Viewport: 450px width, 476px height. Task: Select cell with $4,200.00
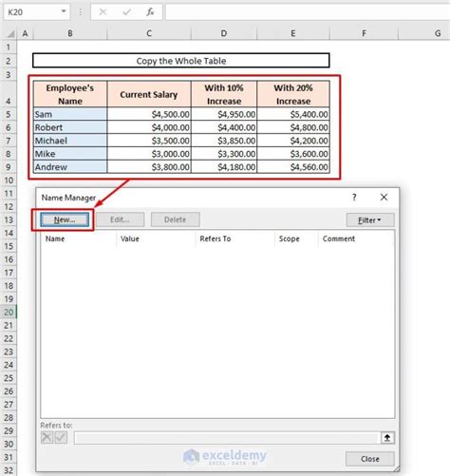pos(293,141)
